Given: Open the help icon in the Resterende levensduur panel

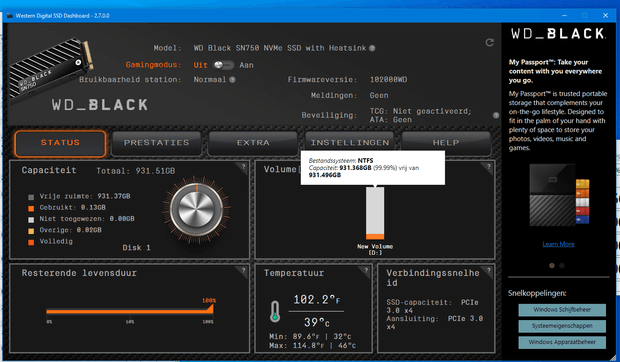Looking at the screenshot, I should [244, 271].
